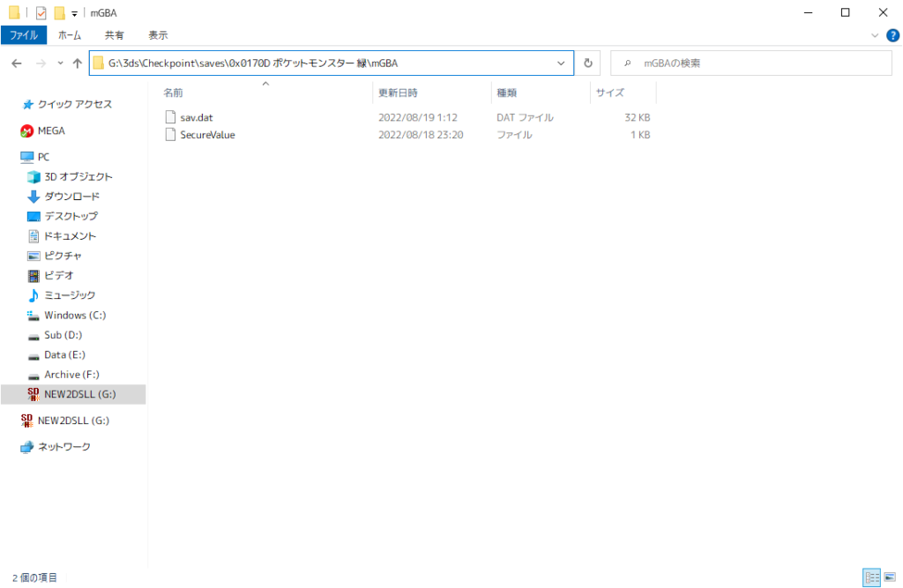Click the 3D オブジェクト cube icon
Viewport: 903px width, 588px height.
click(34, 177)
